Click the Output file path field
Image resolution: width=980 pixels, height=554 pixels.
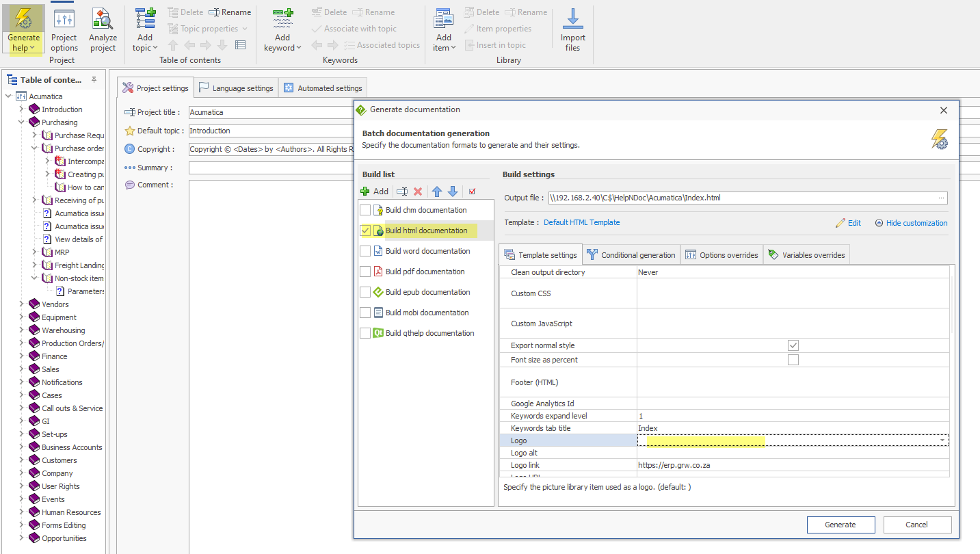tap(742, 198)
